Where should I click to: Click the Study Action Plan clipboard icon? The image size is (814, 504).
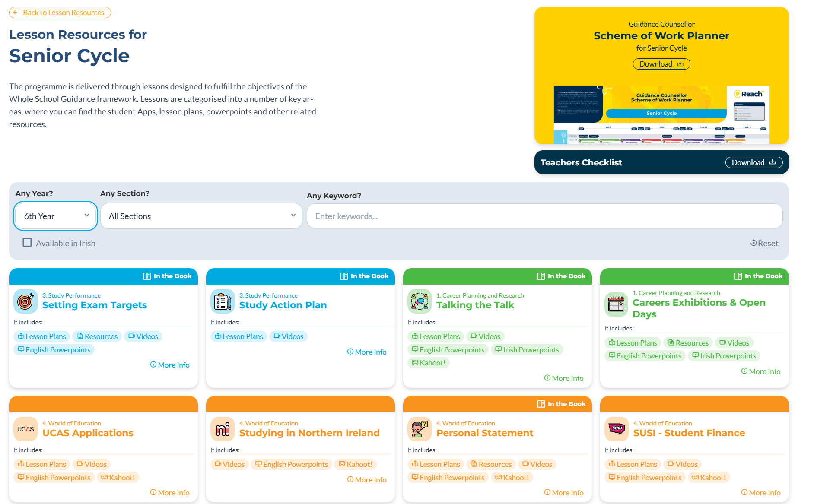[x=223, y=301]
